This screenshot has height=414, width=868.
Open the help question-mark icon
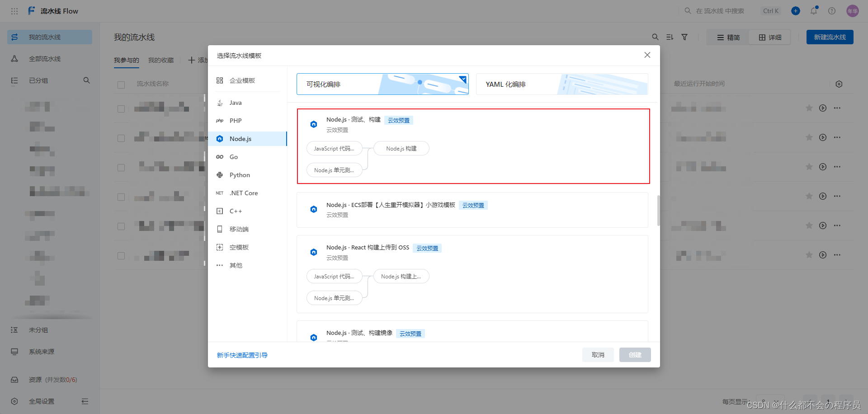point(832,11)
